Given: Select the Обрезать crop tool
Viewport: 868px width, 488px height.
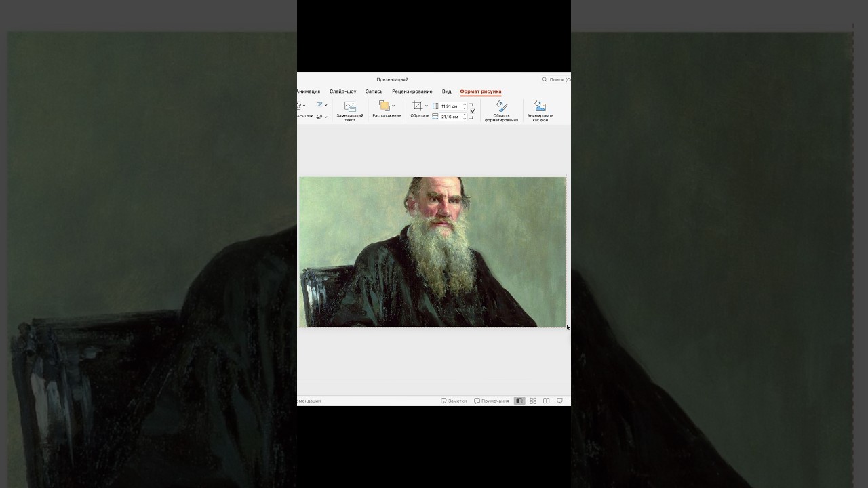Looking at the screenshot, I should click(x=418, y=106).
